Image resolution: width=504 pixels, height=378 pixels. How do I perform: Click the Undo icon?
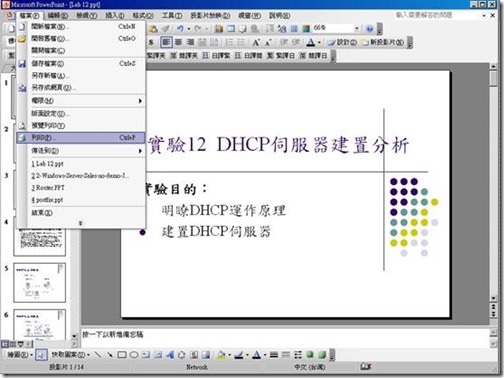pyautogui.click(x=180, y=29)
